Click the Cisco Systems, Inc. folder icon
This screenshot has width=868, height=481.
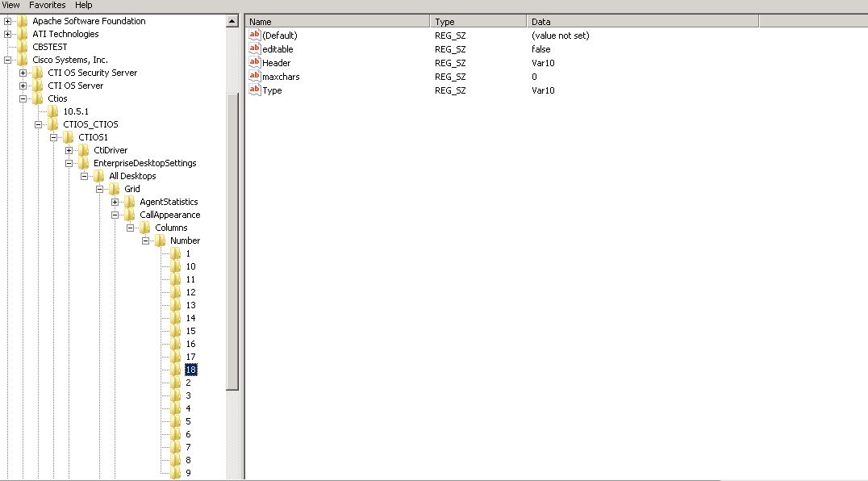[23, 60]
